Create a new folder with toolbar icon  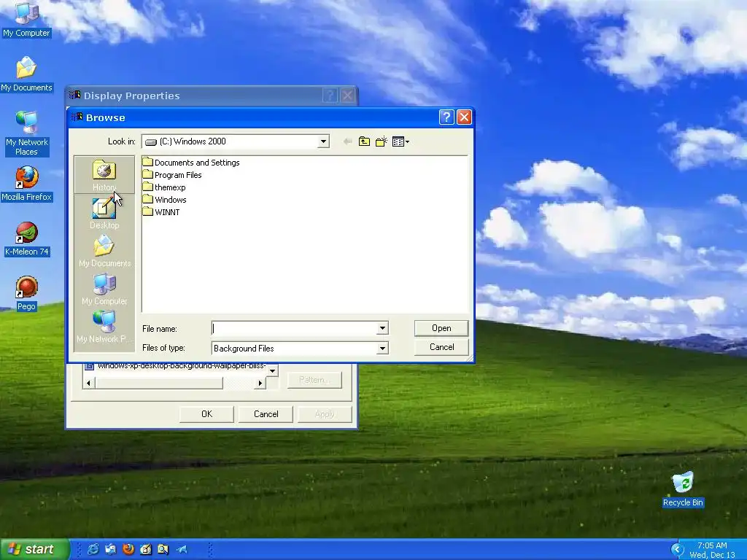tap(381, 141)
